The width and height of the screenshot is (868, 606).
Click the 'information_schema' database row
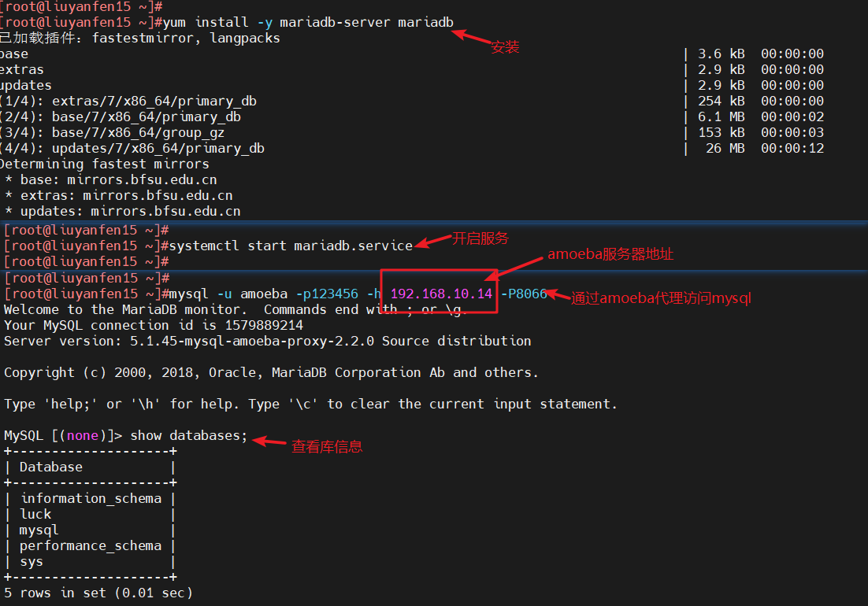91,499
